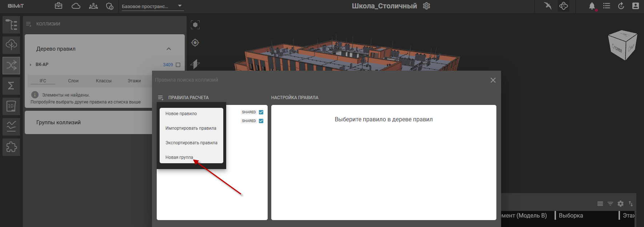
Task: Switch to the Слои tab
Action: (73, 81)
